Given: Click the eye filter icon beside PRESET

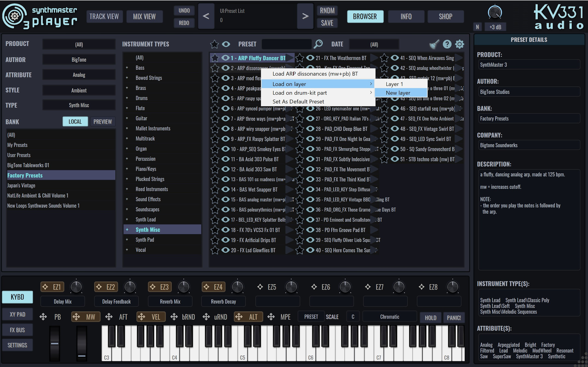Looking at the screenshot, I should (x=226, y=44).
